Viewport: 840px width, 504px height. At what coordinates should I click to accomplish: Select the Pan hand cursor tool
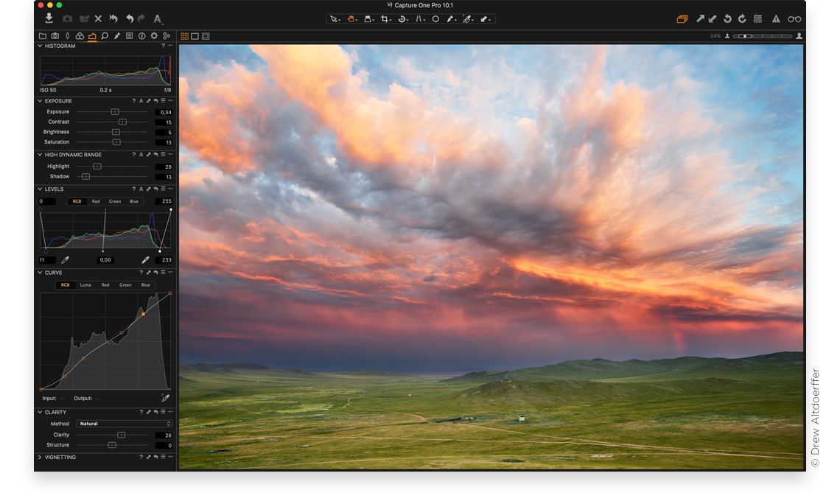click(351, 18)
